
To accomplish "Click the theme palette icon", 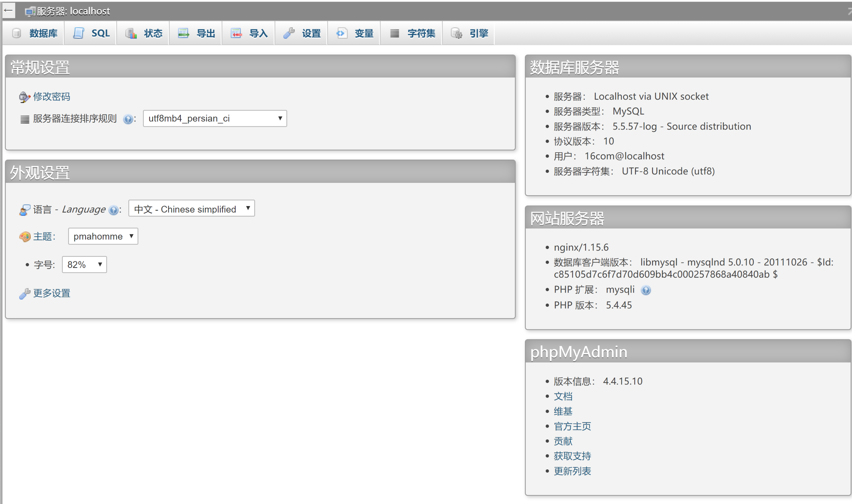I will click(25, 237).
